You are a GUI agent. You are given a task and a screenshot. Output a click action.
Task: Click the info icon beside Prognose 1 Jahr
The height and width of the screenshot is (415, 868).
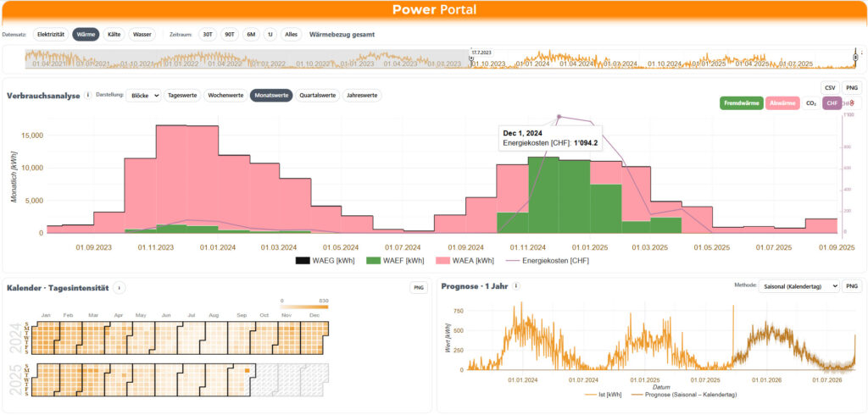tap(516, 287)
